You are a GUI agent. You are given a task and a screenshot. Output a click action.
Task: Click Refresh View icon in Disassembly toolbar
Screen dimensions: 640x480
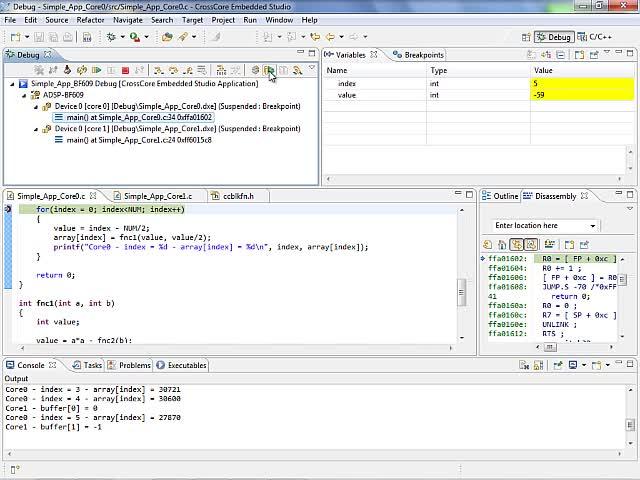[487, 245]
